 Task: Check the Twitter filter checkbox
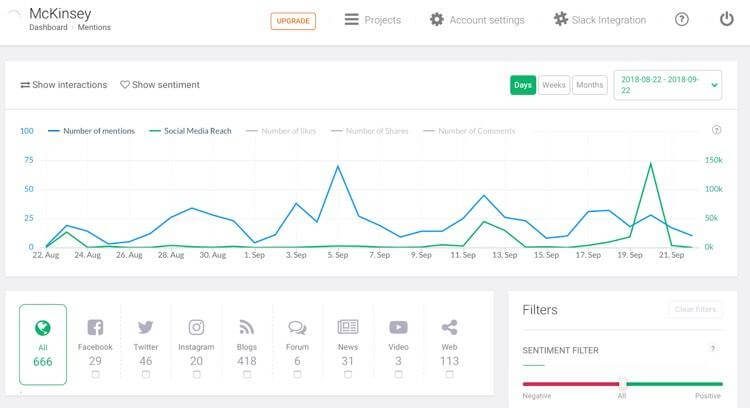pos(145,375)
